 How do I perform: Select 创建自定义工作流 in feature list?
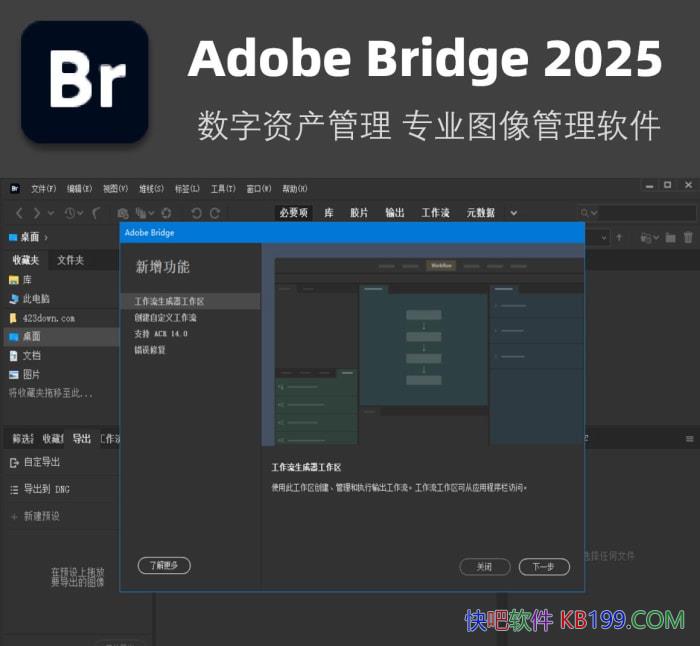[x=166, y=318]
